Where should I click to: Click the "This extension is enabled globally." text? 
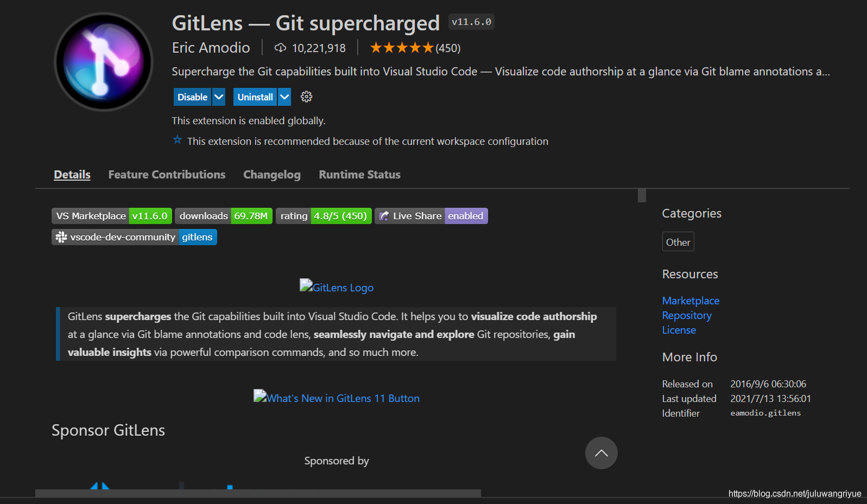249,120
